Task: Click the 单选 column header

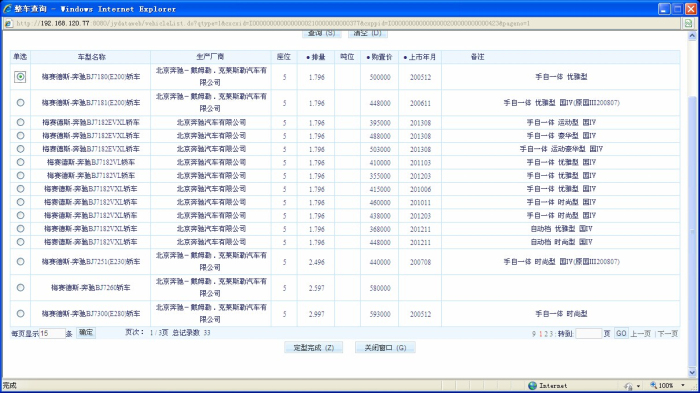Action: 20,57
